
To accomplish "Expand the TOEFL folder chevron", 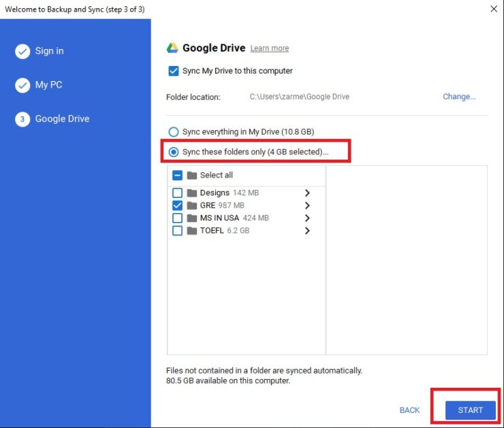I will [x=307, y=231].
